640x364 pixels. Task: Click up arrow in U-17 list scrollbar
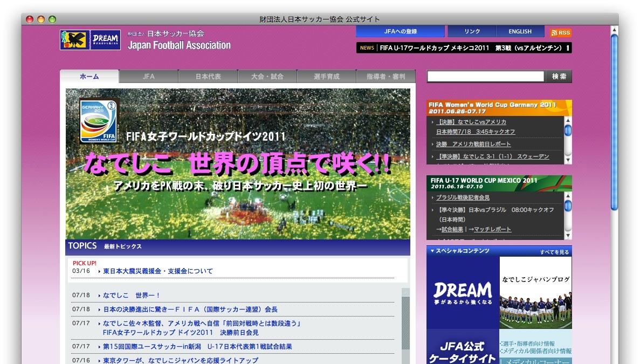(x=568, y=196)
